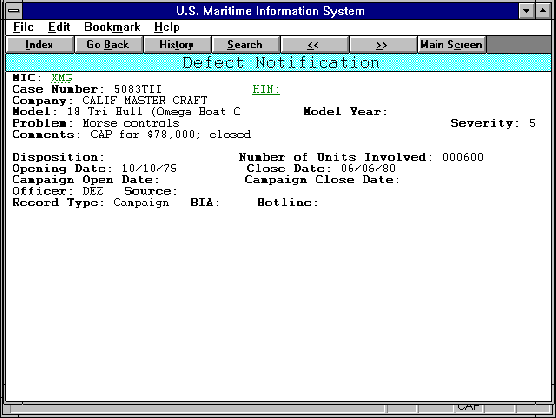Minimize window using the down arrow
This screenshot has height=418, width=556.
527,11
